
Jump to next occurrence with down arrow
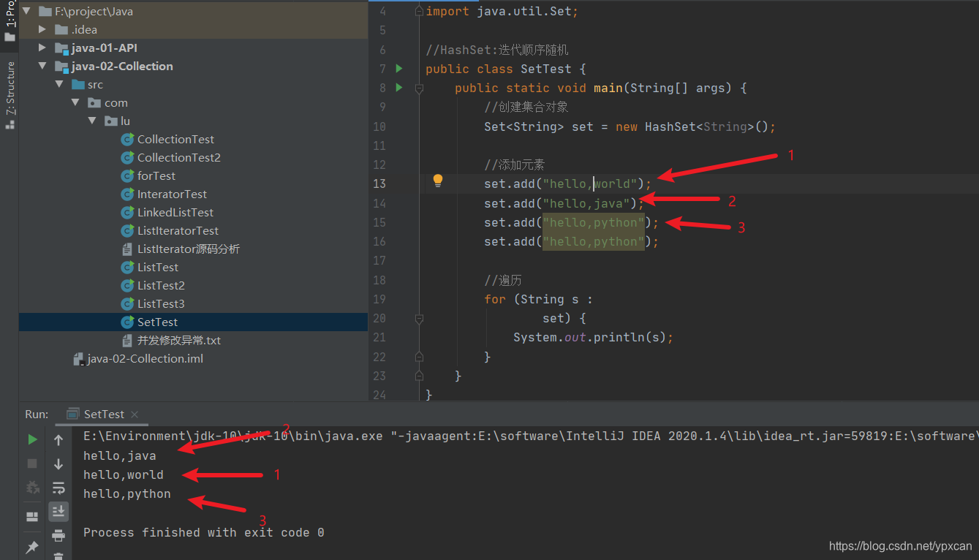(x=58, y=463)
